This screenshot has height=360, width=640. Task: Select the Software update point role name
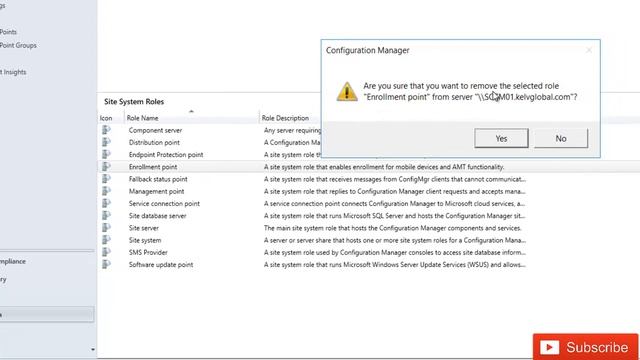coord(161,265)
